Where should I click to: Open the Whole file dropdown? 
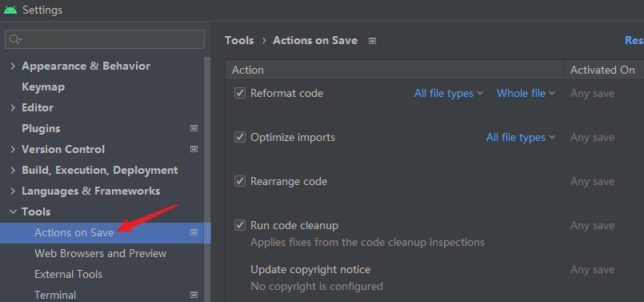click(x=526, y=94)
